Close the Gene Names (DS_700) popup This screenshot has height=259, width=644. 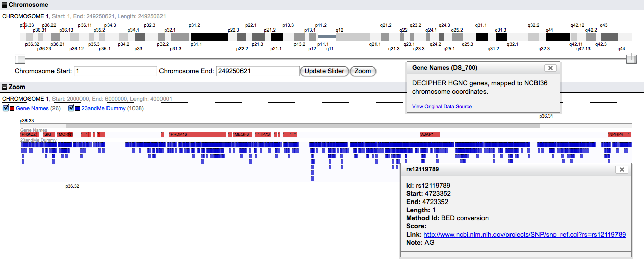click(550, 68)
